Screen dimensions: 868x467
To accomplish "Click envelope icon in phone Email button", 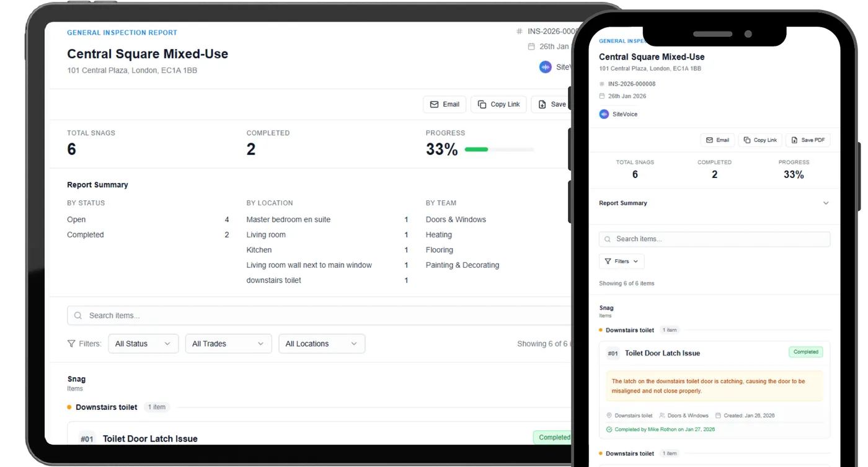I will (709, 140).
